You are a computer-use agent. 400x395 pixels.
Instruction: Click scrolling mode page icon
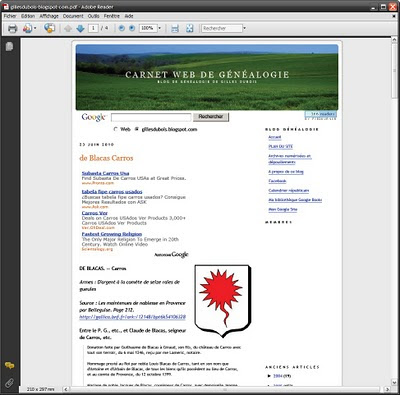coord(175,29)
